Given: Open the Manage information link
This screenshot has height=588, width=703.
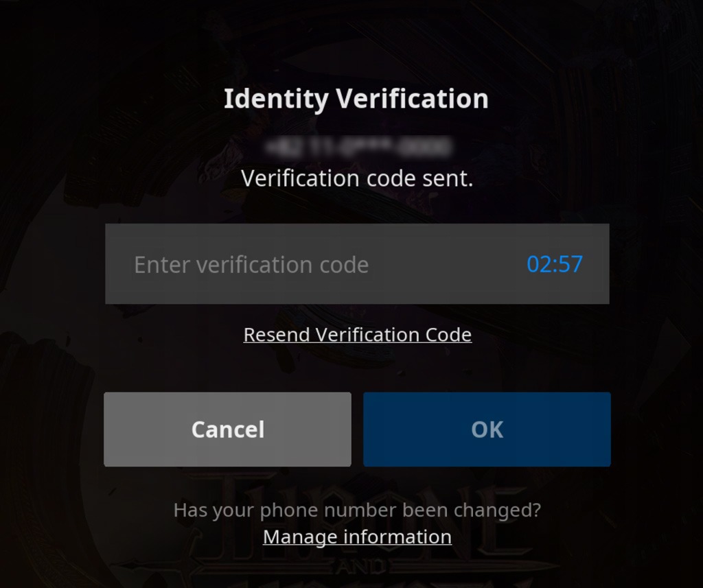Looking at the screenshot, I should [357, 537].
